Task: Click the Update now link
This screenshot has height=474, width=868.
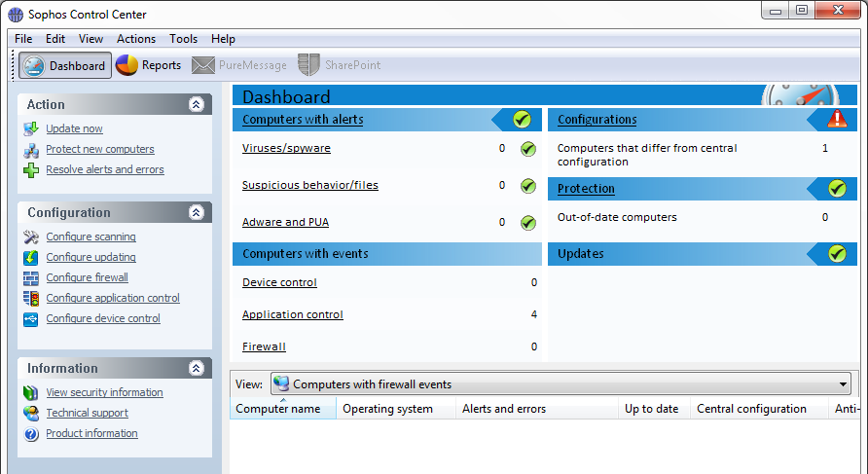Action: (x=74, y=128)
